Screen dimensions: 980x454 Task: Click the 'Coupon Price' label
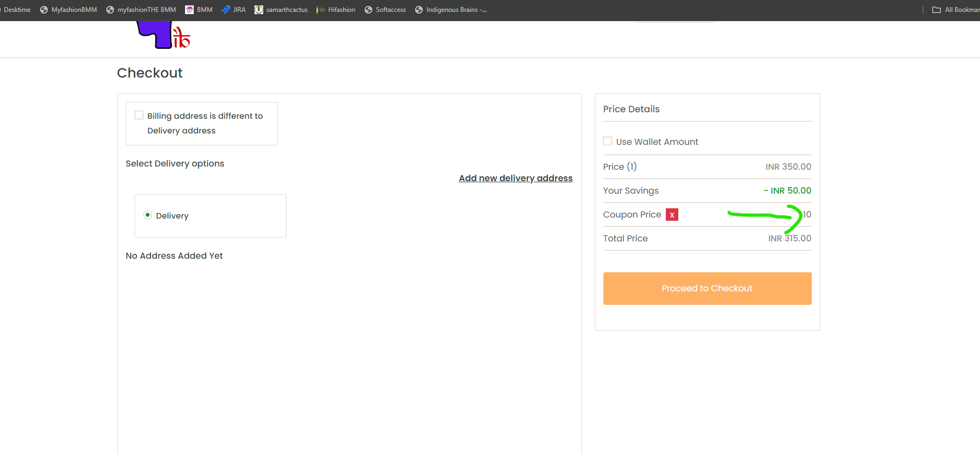[x=632, y=214]
